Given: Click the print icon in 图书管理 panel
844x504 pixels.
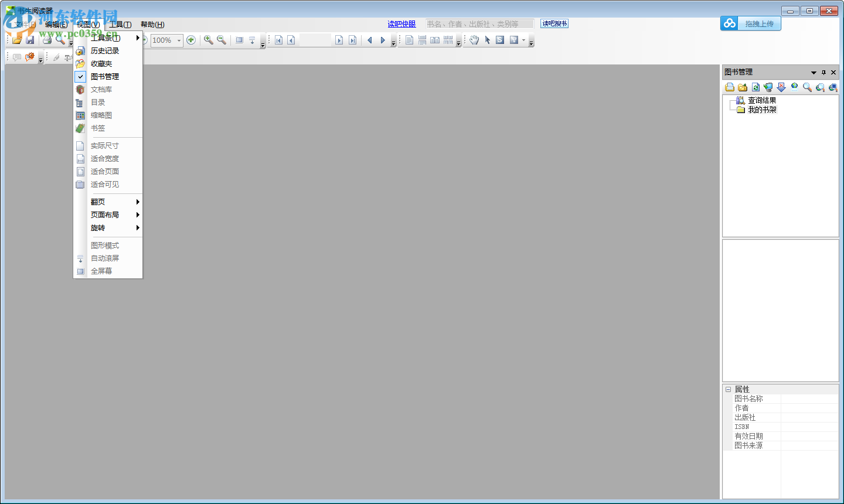Looking at the screenshot, I should 730,87.
